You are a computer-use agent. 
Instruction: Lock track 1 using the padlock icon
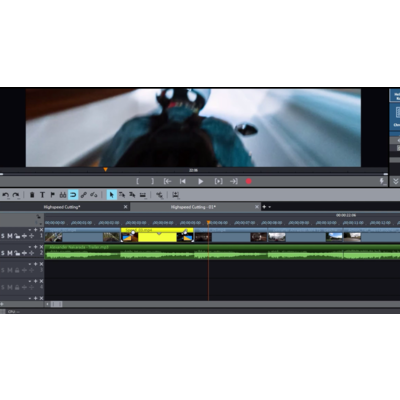[x=17, y=236]
